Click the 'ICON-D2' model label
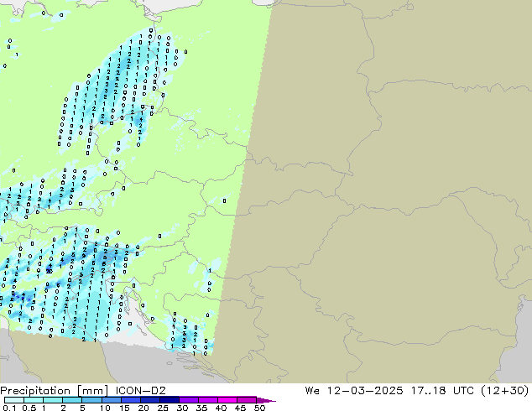This screenshot has width=532, height=411. [140, 390]
